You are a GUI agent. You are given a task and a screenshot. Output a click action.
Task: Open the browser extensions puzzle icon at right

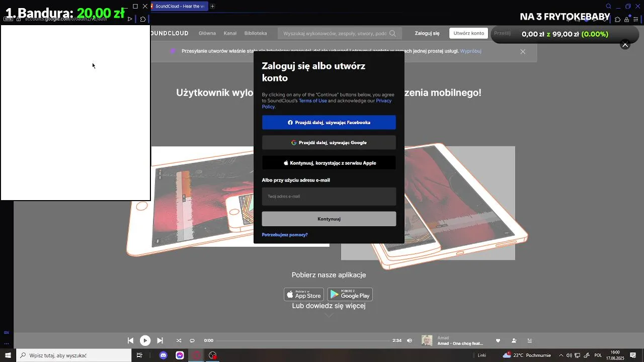point(618,19)
